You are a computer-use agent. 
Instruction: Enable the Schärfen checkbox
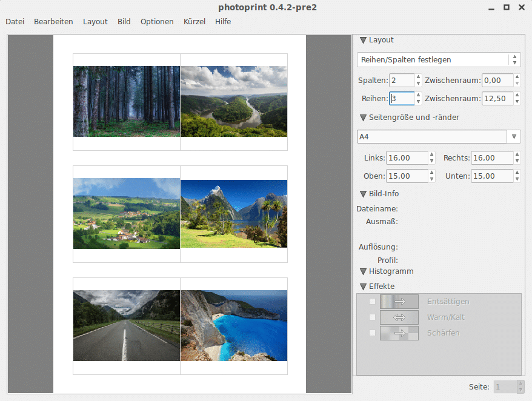[372, 333]
